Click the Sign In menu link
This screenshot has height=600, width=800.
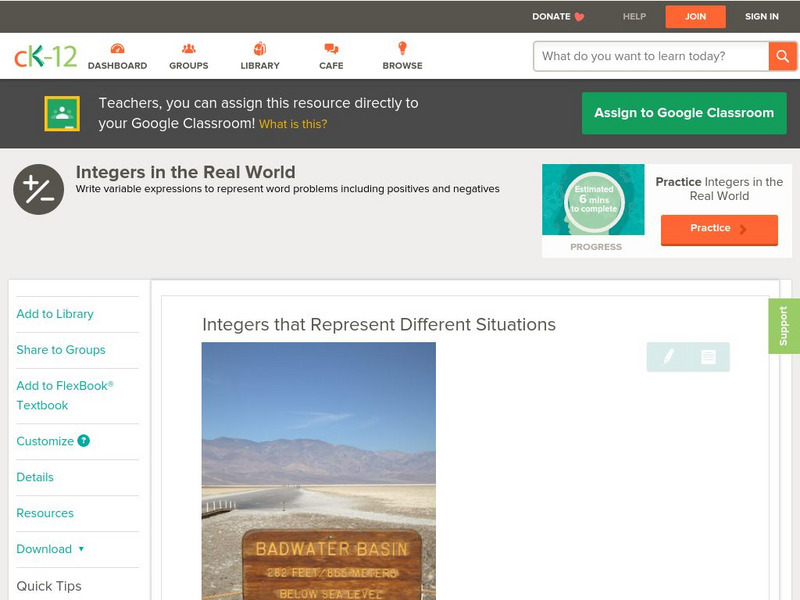[x=761, y=17]
